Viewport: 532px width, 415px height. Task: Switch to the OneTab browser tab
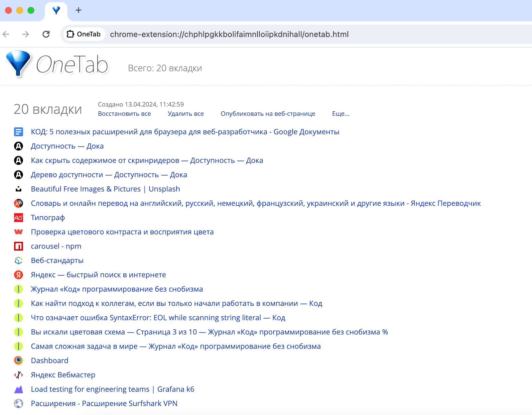pos(56,10)
